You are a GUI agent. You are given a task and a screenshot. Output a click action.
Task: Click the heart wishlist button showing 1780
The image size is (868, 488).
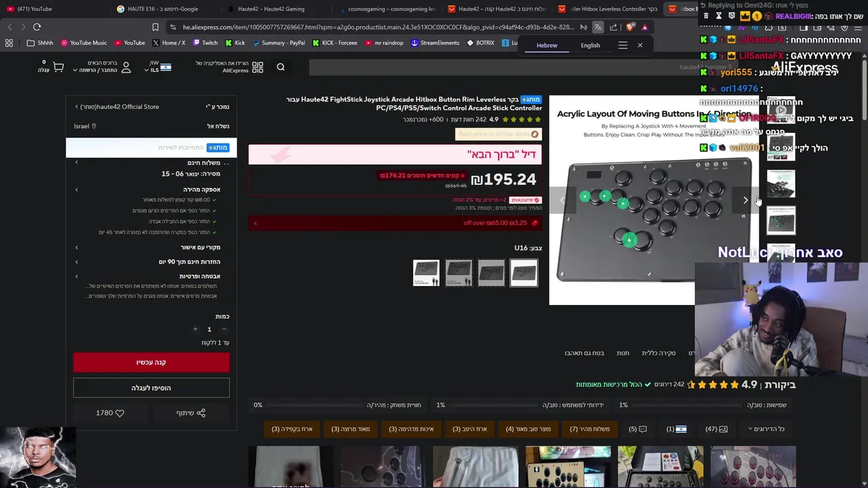[x=111, y=413]
